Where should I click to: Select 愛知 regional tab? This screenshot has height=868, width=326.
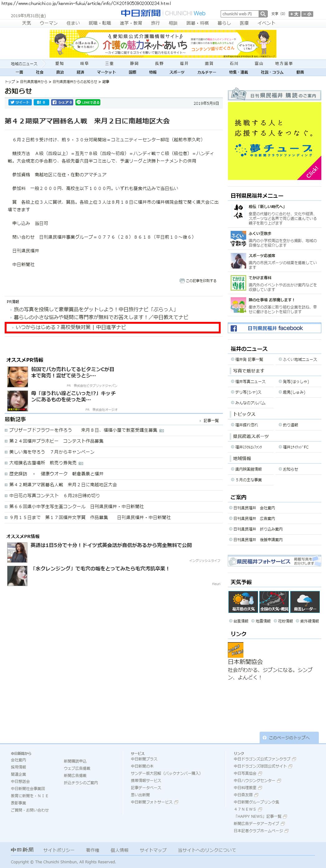(x=59, y=63)
